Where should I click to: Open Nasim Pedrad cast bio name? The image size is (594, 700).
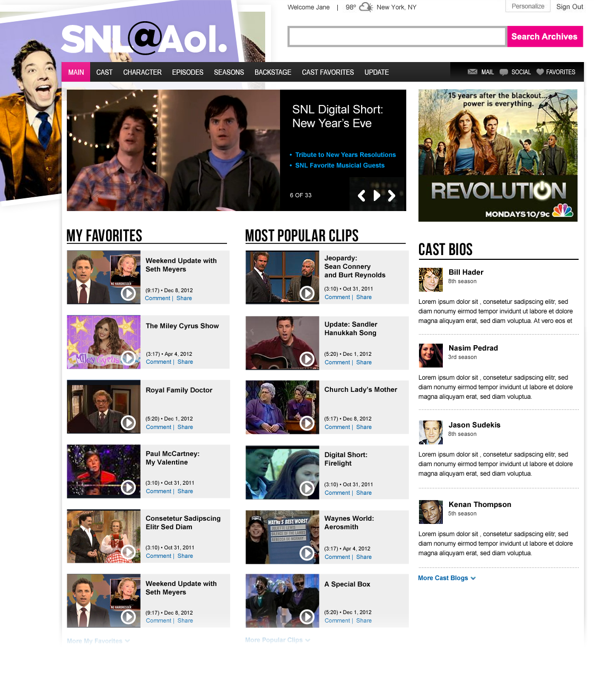tap(473, 348)
